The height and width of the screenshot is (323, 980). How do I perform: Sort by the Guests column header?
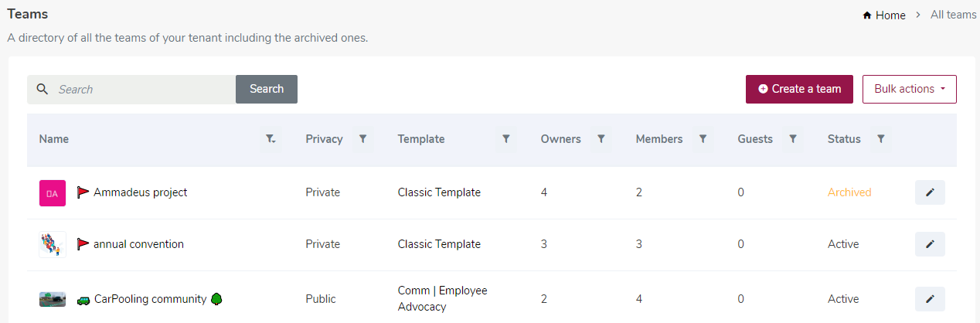point(755,139)
